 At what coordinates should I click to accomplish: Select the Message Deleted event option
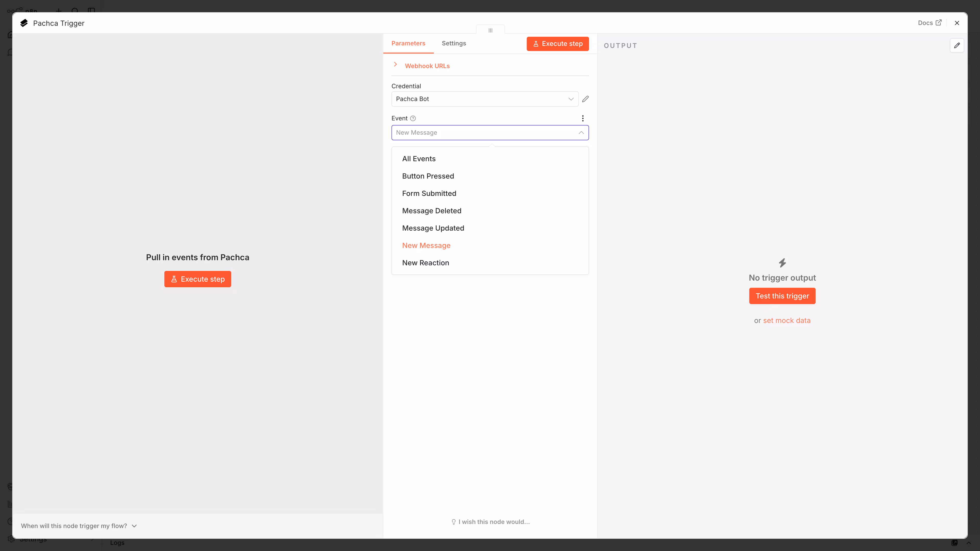point(431,211)
